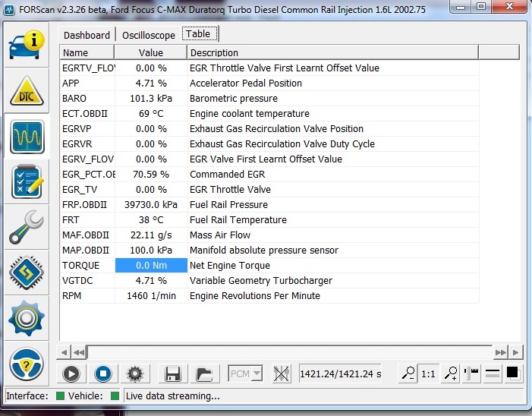
Task: Start live data with the play button
Action: coord(71,373)
